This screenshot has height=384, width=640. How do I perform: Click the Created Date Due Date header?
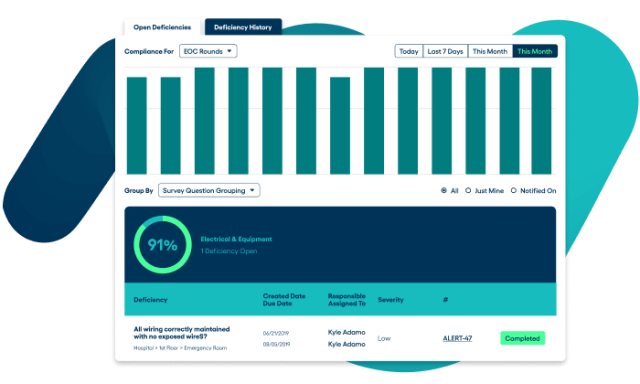coord(284,300)
